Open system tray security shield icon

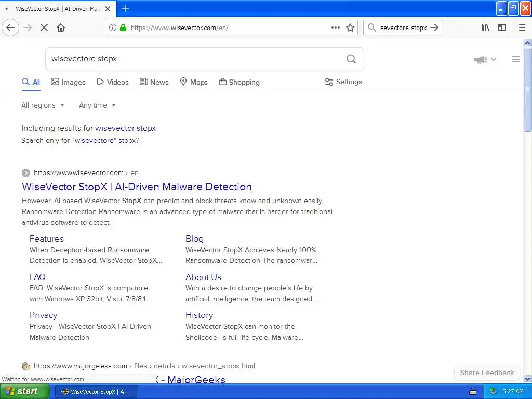coord(493,391)
